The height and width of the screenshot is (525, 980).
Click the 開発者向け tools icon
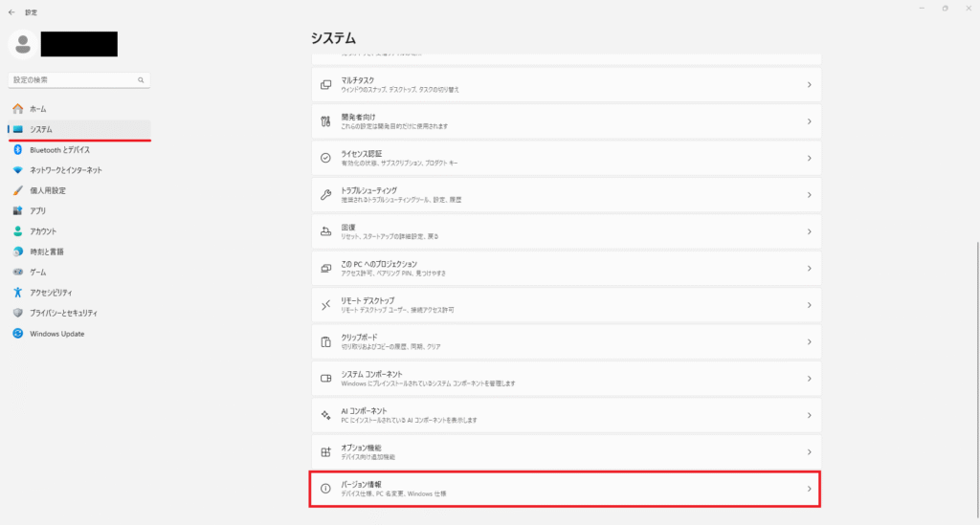(325, 121)
